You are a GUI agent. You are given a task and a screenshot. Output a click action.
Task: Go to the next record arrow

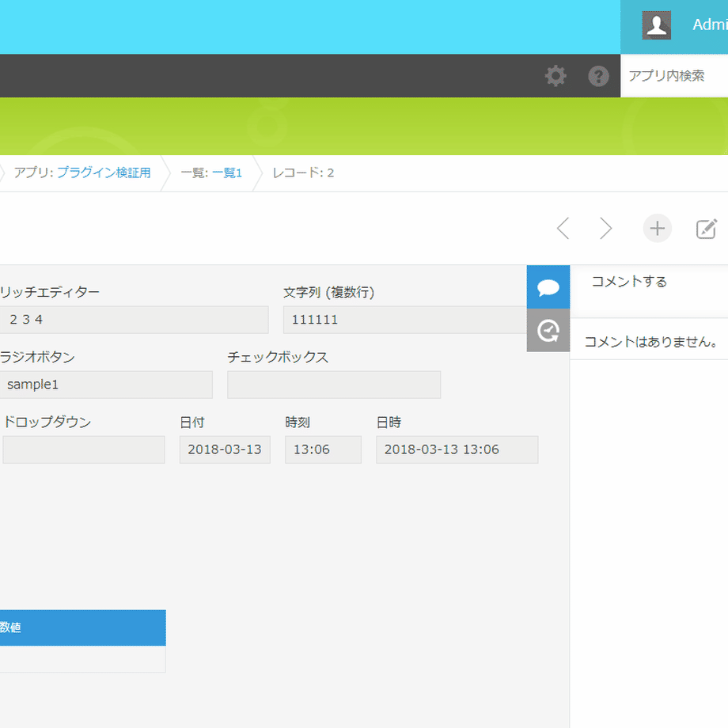tap(605, 229)
